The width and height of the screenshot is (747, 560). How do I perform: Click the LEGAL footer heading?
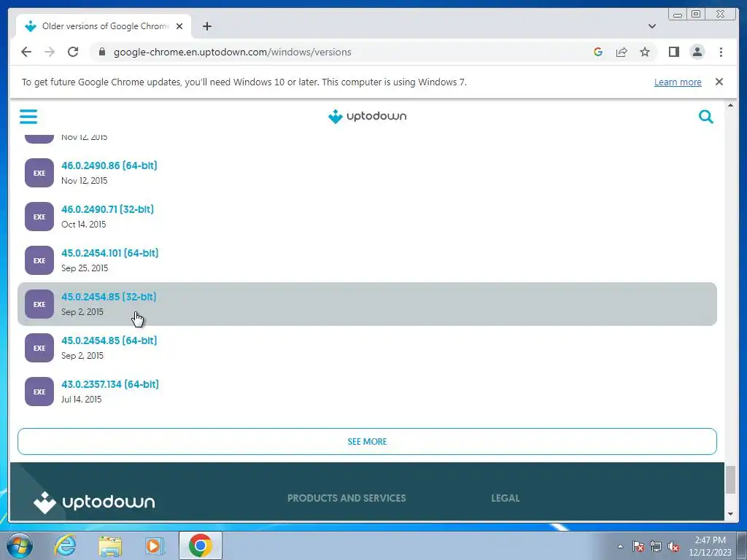click(506, 498)
